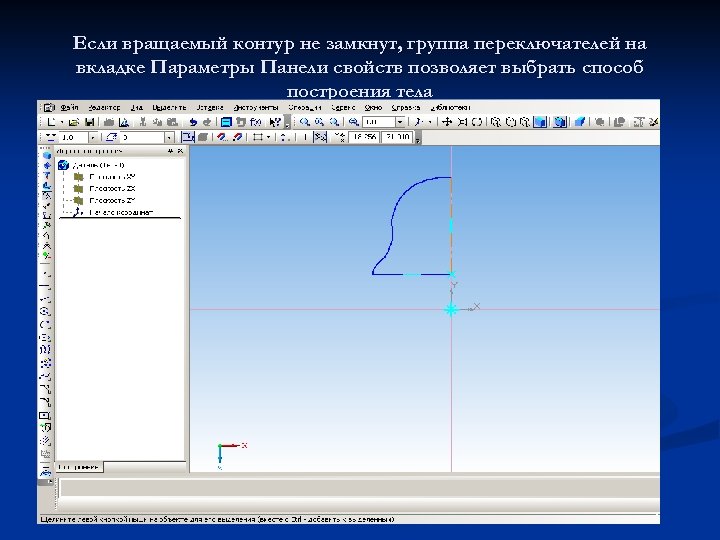
Task: Select the rectangle tool in left toolbar
Action: (x=45, y=416)
